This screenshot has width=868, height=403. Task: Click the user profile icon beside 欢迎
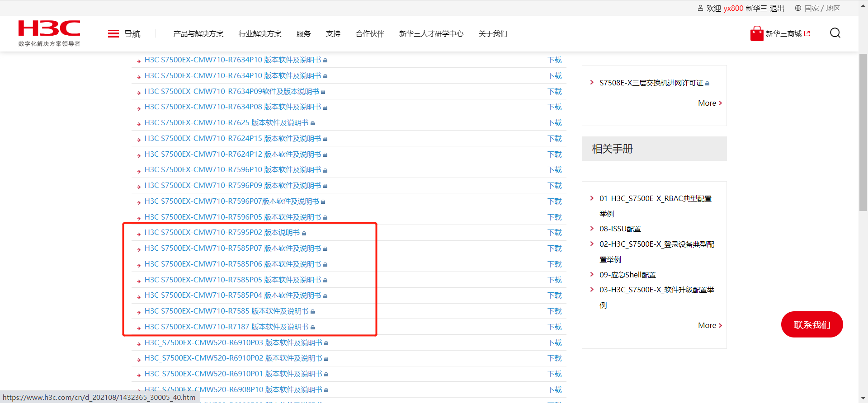click(700, 8)
